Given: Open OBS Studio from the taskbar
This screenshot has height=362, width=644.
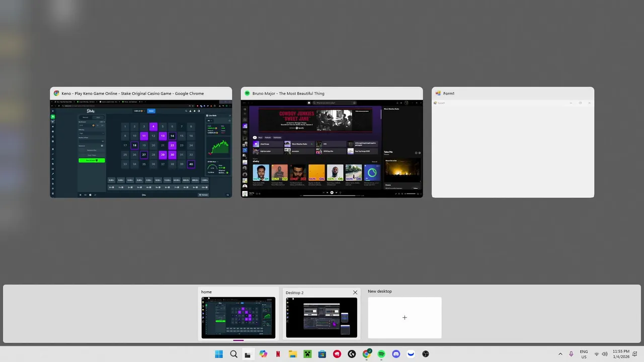Looking at the screenshot, I should coord(426,354).
